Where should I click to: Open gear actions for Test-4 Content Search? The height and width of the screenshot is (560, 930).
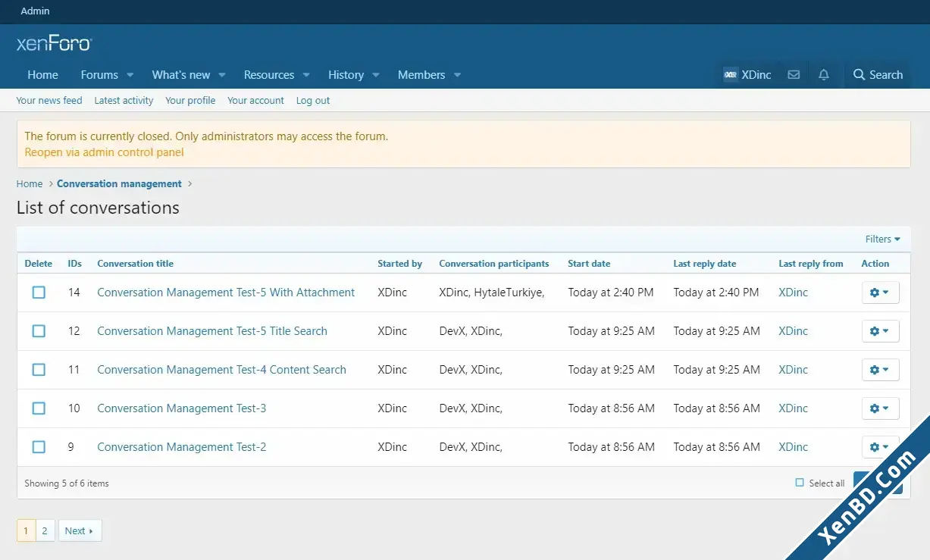880,370
